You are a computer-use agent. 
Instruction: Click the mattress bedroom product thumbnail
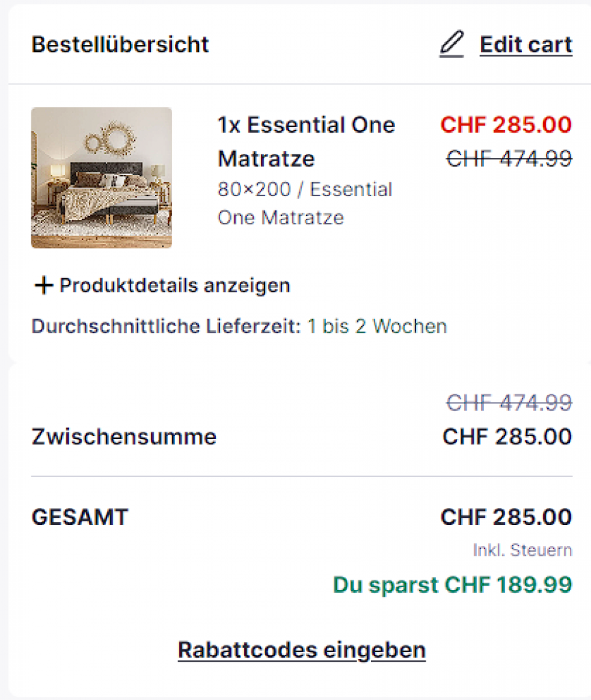click(x=101, y=178)
